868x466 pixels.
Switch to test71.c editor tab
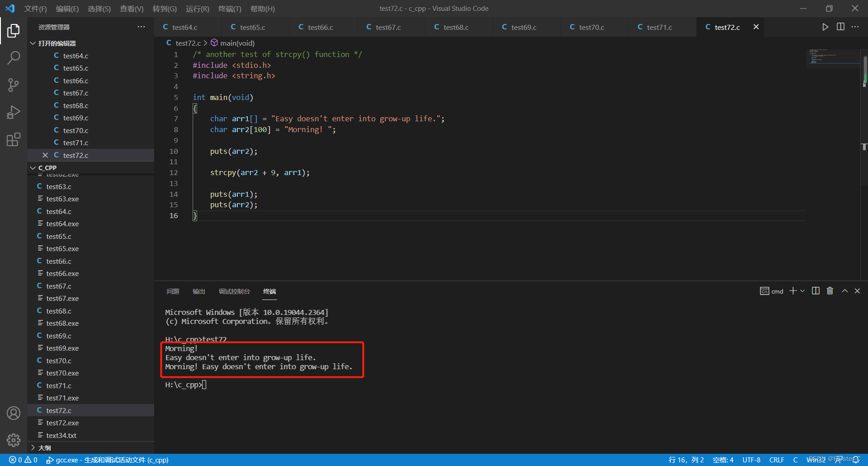click(662, 27)
